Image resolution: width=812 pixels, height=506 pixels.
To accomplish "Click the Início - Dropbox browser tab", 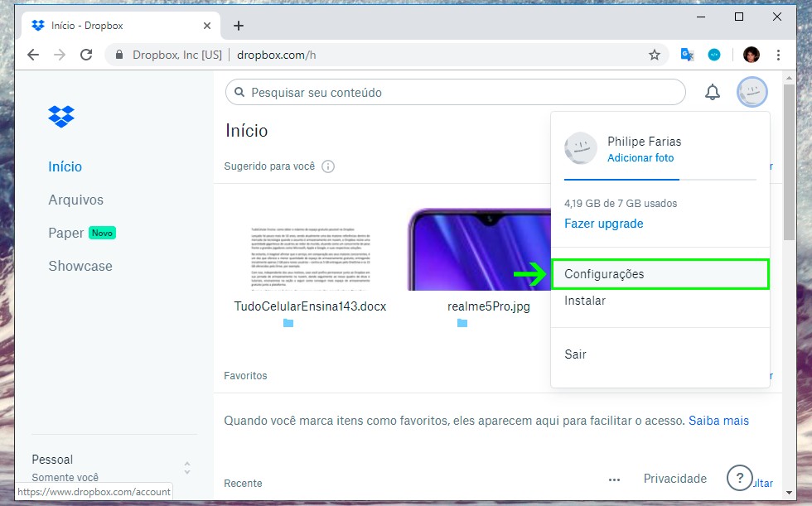I will click(121, 26).
